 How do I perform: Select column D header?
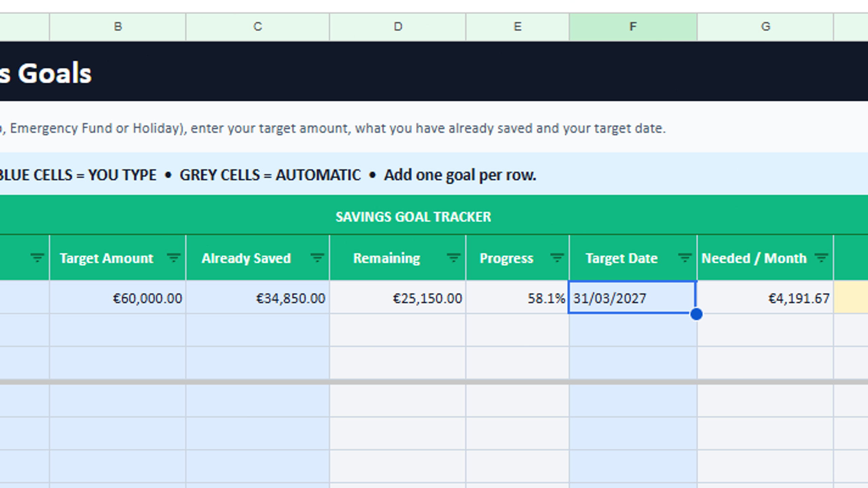click(x=398, y=27)
